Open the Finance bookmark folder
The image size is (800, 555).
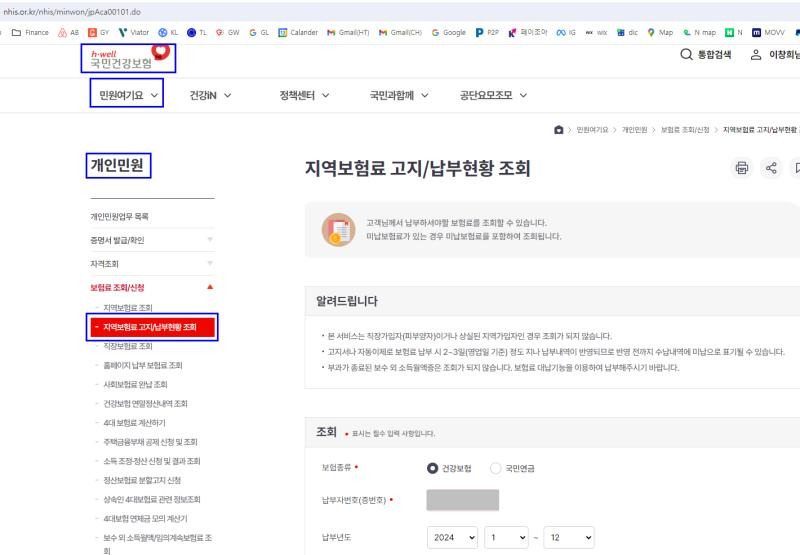tap(30, 32)
